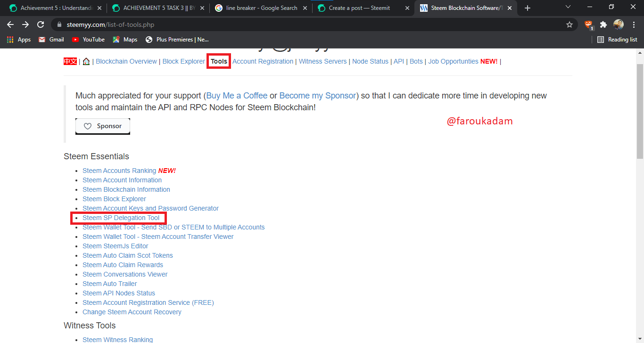This screenshot has height=343, width=644.
Task: Open the Brave shields icon
Action: pos(588,24)
